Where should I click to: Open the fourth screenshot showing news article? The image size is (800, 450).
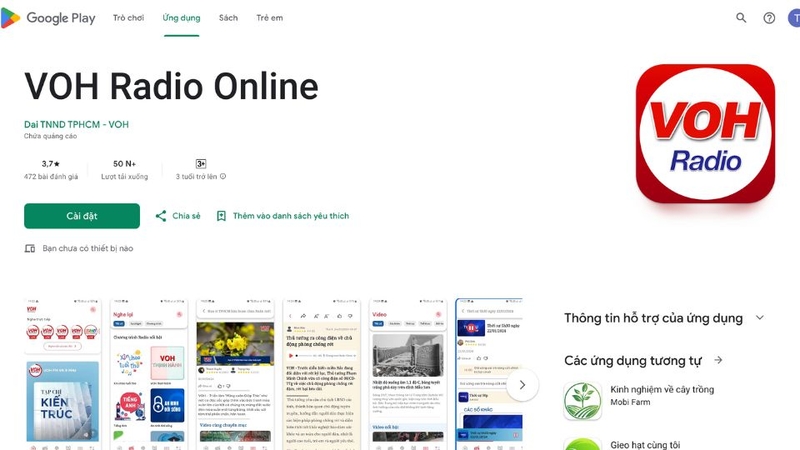(321, 374)
